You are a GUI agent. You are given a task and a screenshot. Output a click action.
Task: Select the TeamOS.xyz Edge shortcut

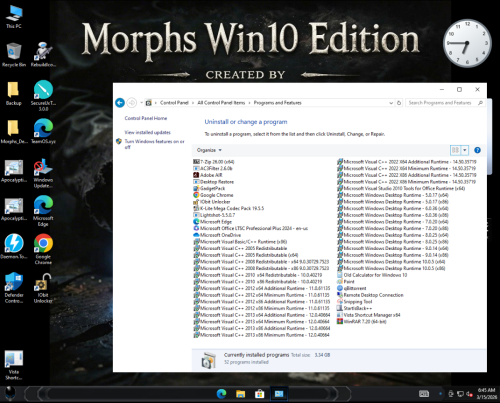(43, 132)
